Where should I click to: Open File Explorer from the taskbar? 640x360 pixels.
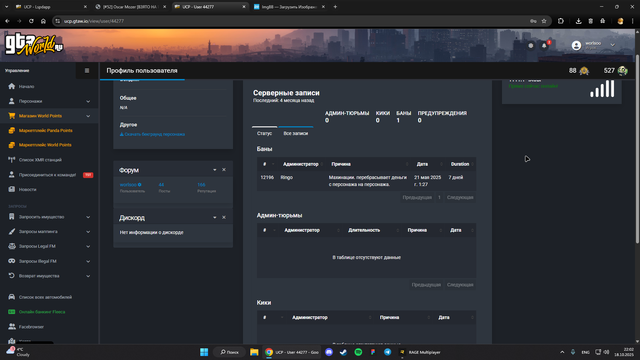click(x=254, y=352)
